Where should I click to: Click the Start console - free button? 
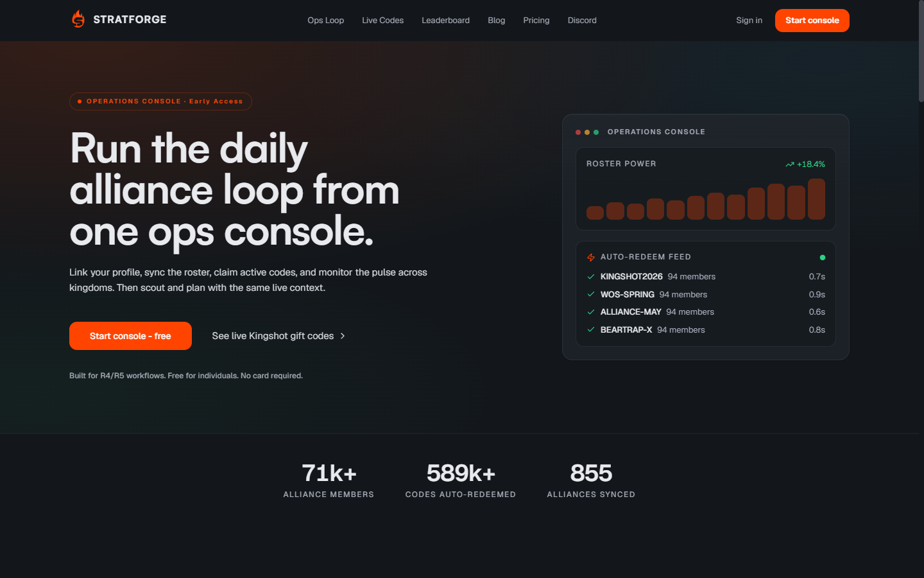[x=130, y=336]
